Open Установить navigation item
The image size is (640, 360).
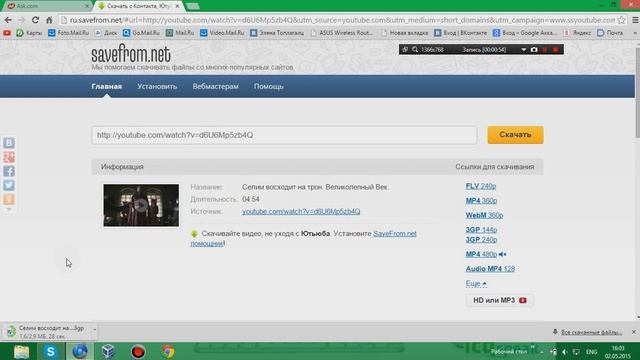(x=157, y=87)
